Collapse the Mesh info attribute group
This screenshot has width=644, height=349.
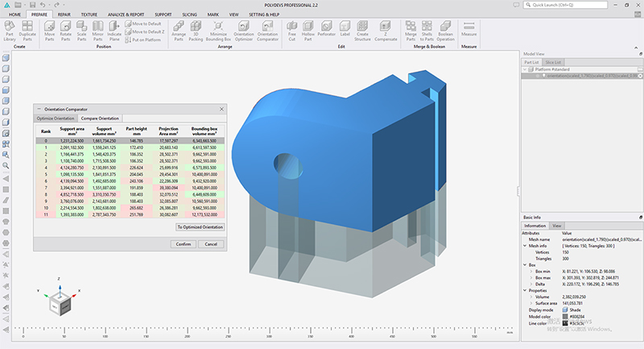coord(525,246)
